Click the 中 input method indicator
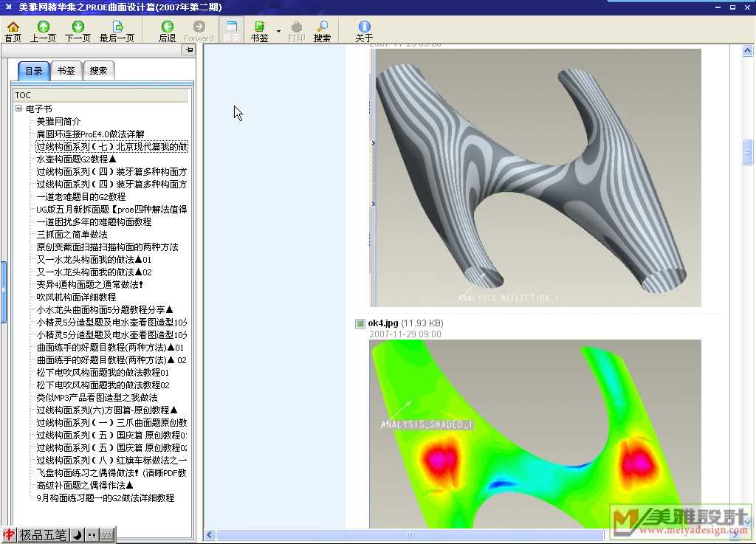Image resolution: width=756 pixels, height=544 pixels. coord(9,534)
